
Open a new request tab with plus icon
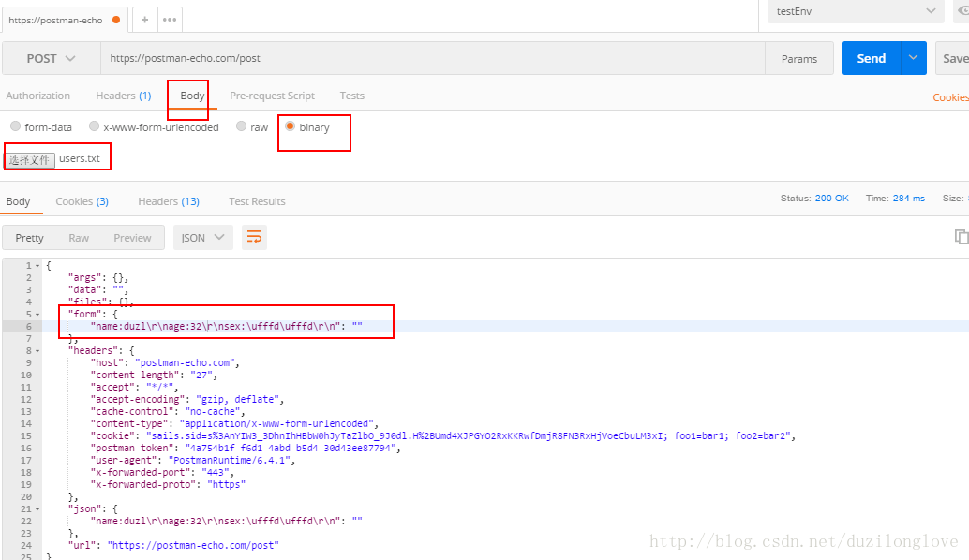click(144, 20)
